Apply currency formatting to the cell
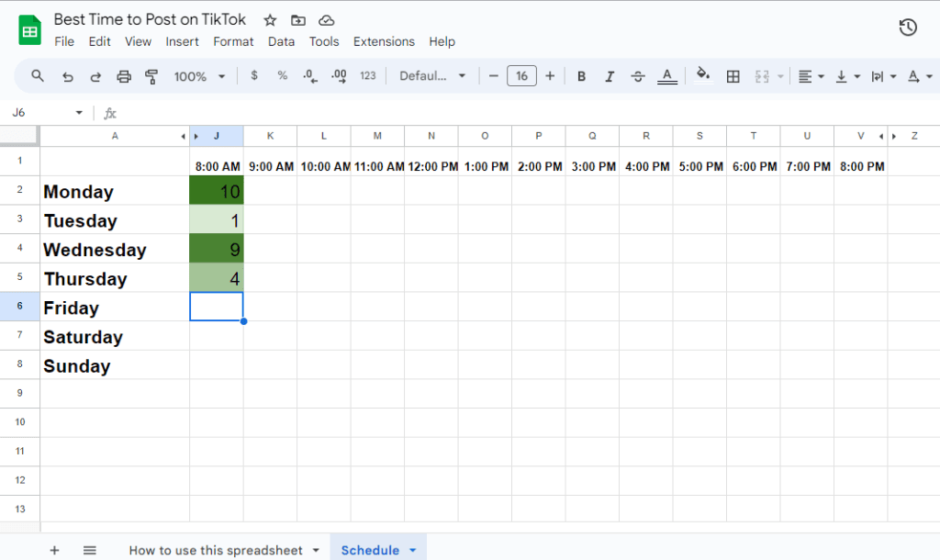 (254, 76)
